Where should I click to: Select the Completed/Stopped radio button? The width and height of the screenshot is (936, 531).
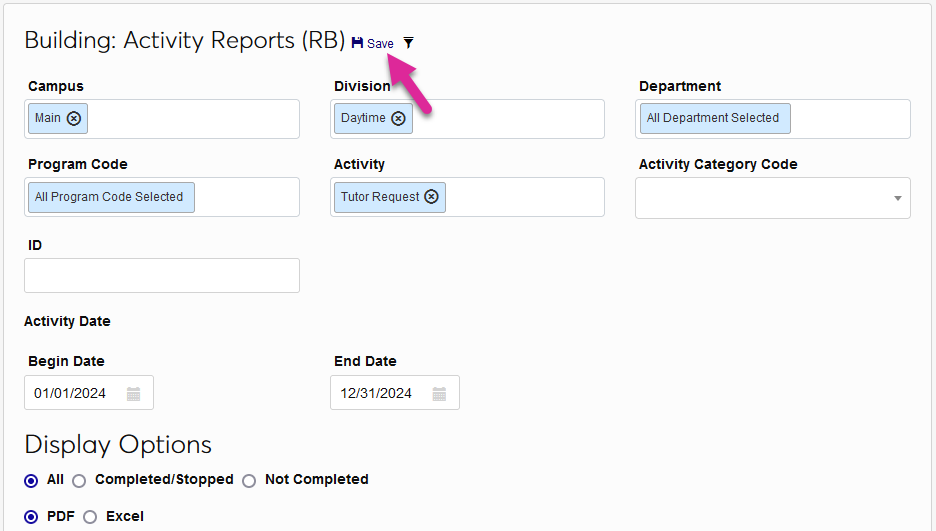(x=79, y=481)
